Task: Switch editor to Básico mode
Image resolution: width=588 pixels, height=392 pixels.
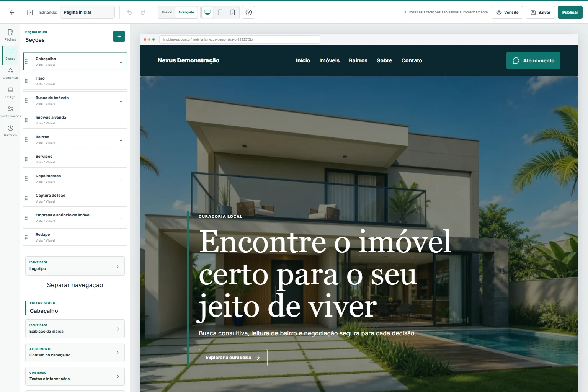Action: pyautogui.click(x=167, y=12)
